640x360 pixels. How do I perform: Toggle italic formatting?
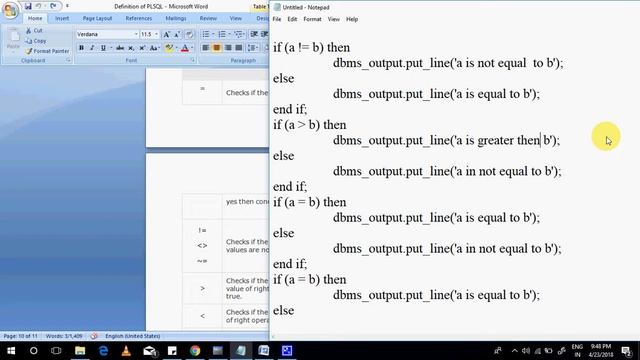click(x=92, y=48)
